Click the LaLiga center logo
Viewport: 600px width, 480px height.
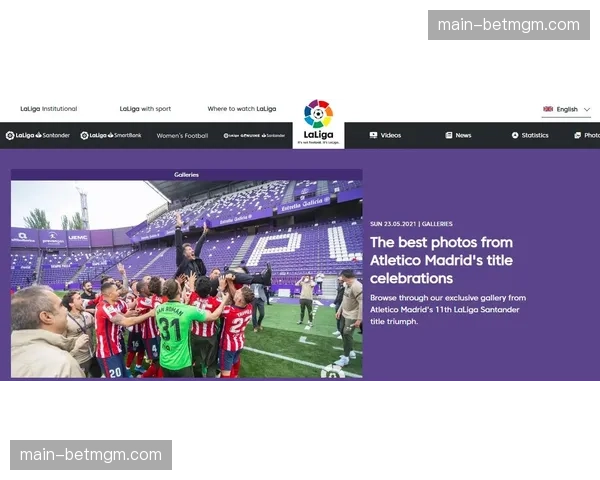318,122
